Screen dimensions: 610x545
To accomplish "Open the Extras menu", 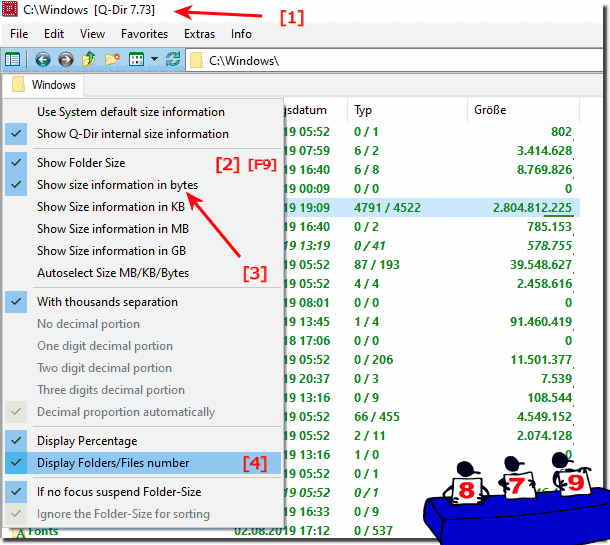I will pyautogui.click(x=199, y=34).
